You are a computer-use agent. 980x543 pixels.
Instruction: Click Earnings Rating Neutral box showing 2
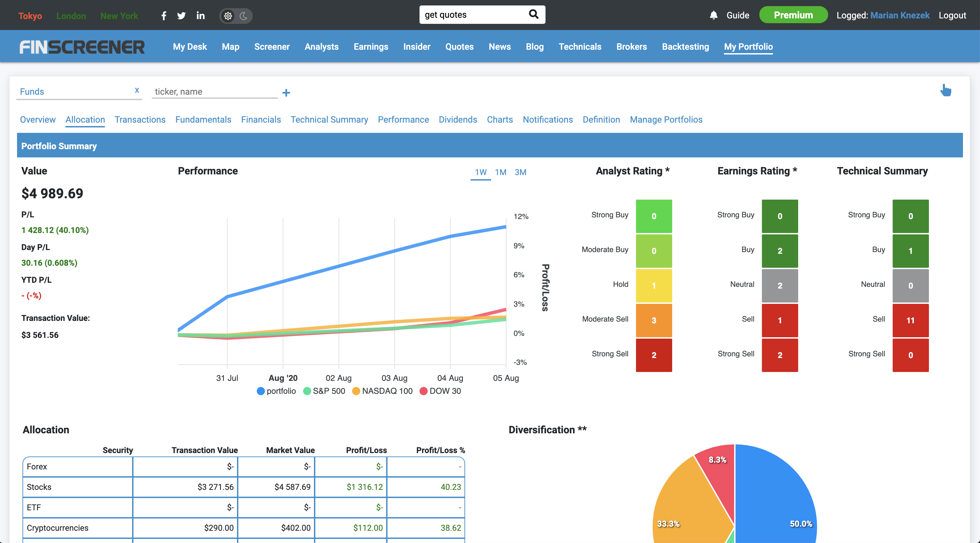(x=779, y=285)
